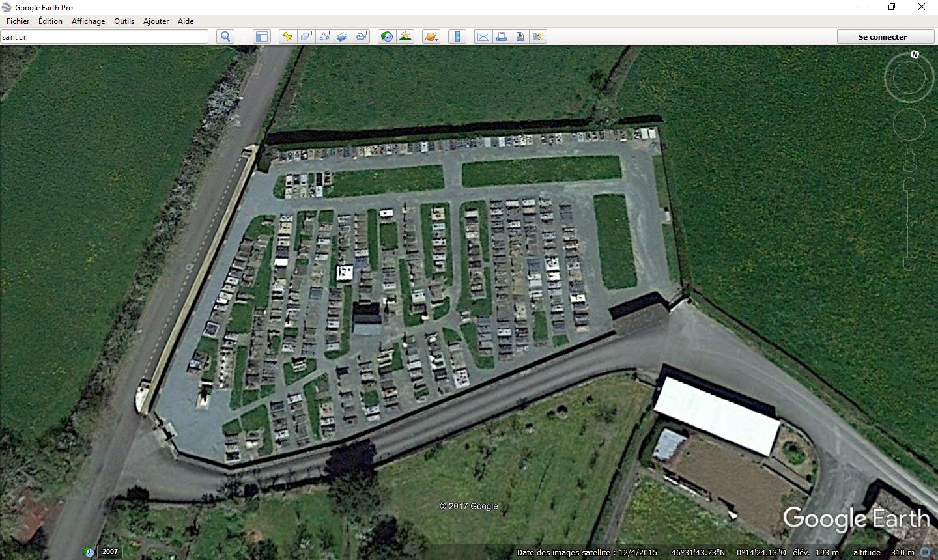Click the zoom out end of slider
Screen dimensions: 938x560
coord(909,263)
